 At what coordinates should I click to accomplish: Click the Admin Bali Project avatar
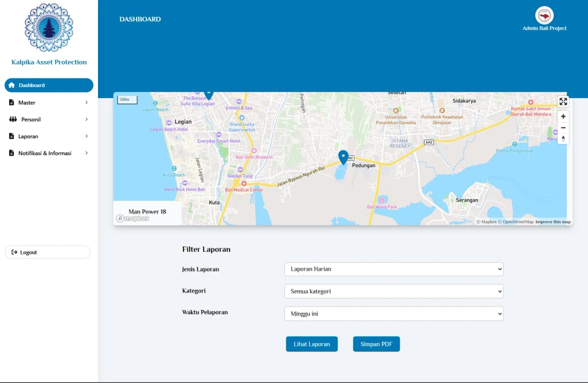[544, 15]
